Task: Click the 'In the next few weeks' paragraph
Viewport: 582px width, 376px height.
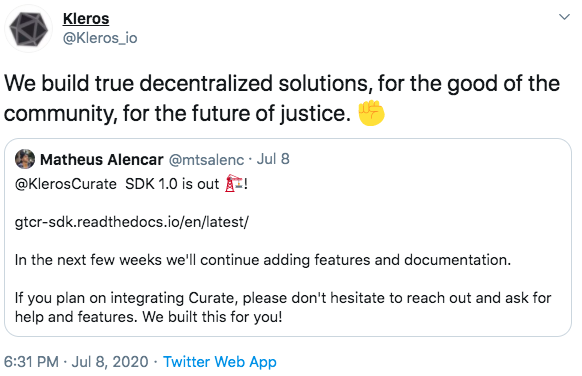Action: (x=263, y=260)
